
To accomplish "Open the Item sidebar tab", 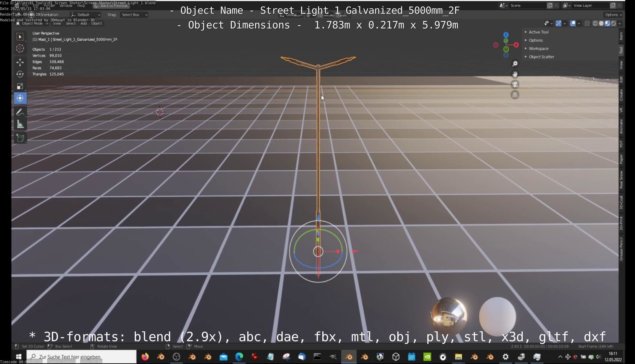I will [x=621, y=36].
